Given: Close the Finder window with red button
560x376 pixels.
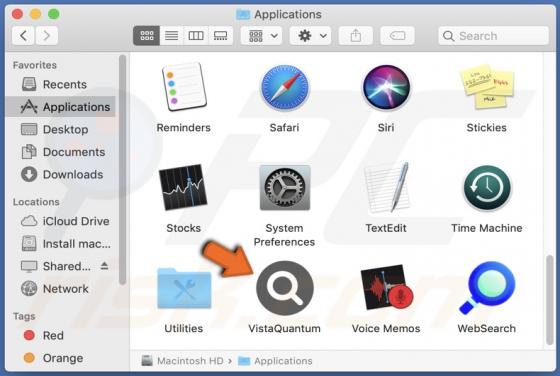Looking at the screenshot, I should coord(17,14).
